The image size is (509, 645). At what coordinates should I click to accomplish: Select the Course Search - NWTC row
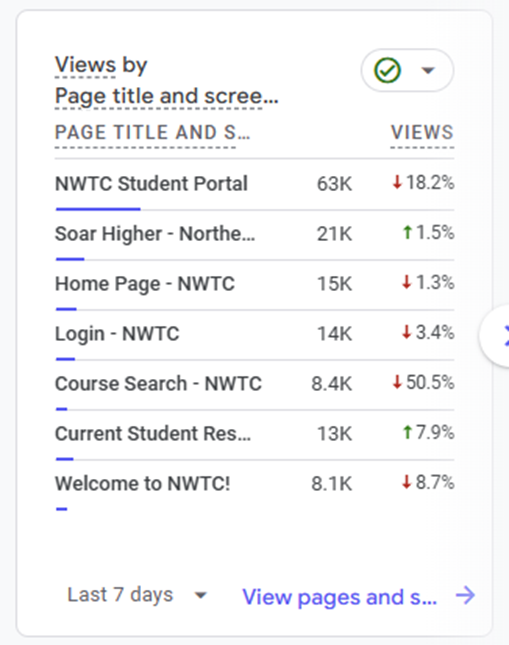[254, 385]
